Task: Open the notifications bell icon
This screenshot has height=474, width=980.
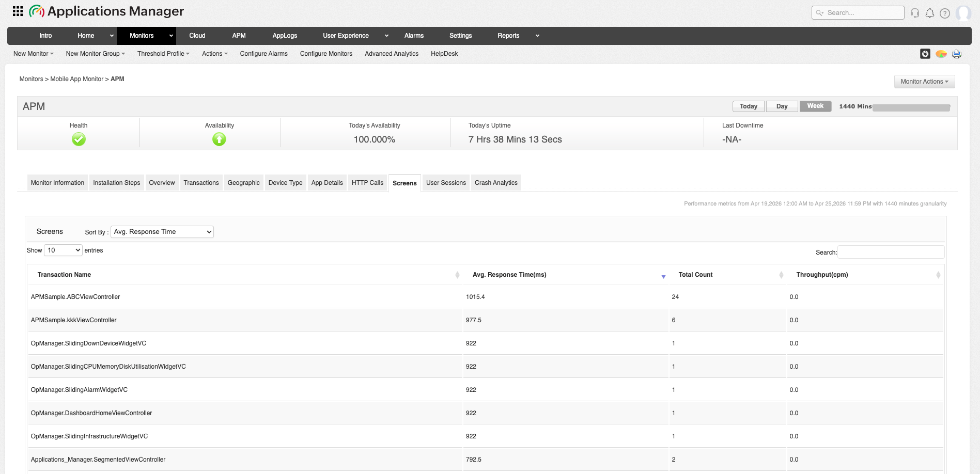Action: (x=930, y=13)
